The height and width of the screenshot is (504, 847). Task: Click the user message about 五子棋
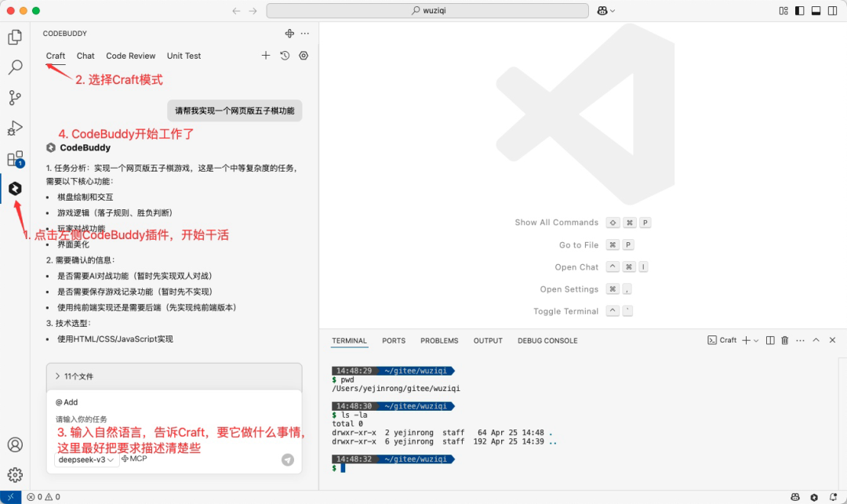click(x=234, y=111)
